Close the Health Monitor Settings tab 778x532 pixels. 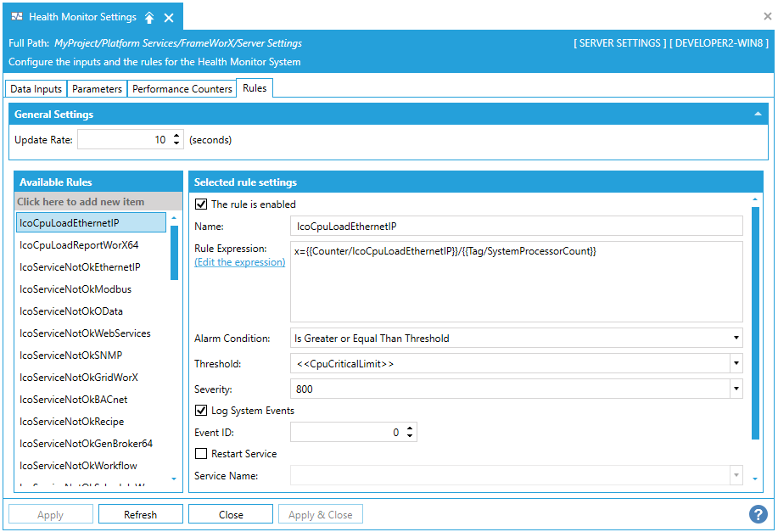[169, 18]
